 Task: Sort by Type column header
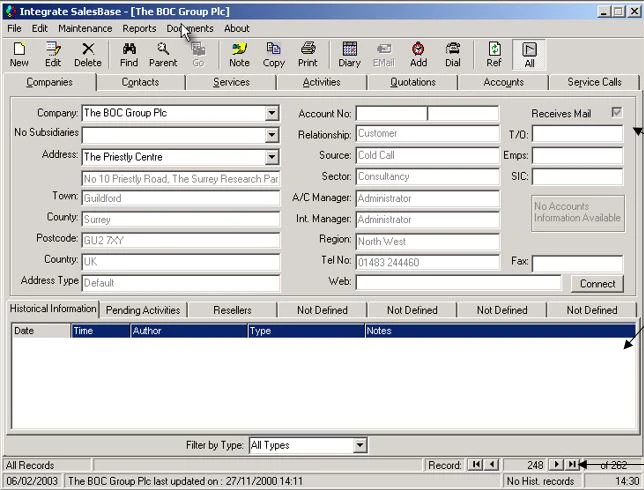[306, 331]
